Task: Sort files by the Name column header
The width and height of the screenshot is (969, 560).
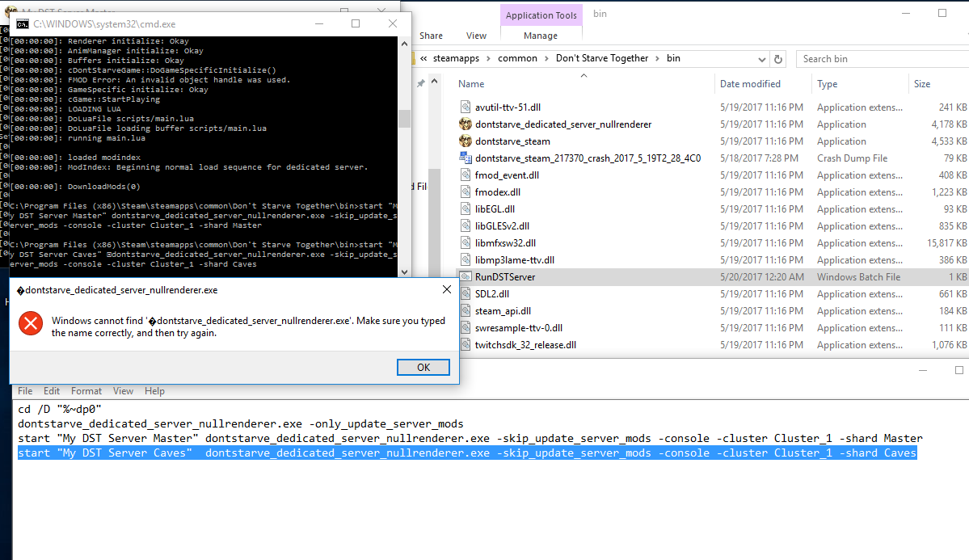Action: (x=471, y=84)
